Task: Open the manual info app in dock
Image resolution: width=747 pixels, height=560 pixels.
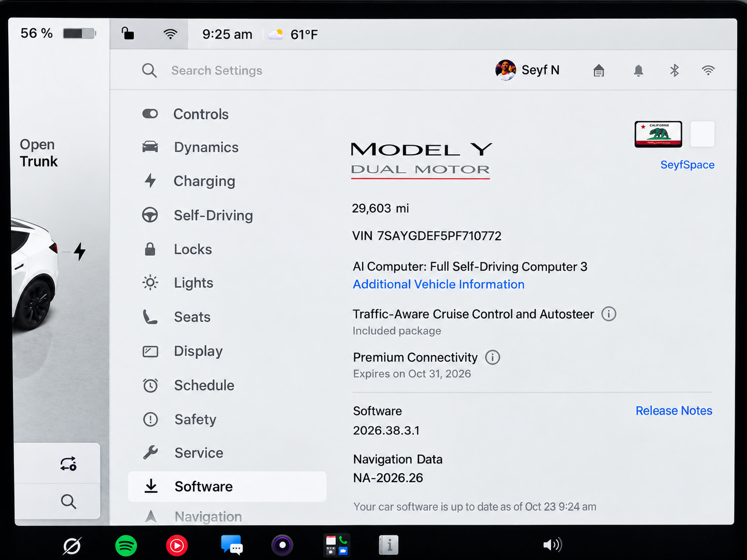Action: point(389,545)
